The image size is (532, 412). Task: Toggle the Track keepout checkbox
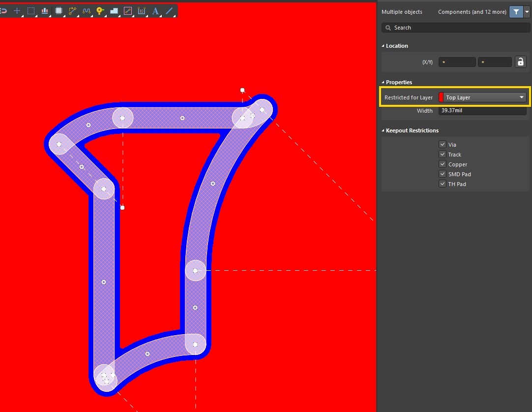pos(443,155)
